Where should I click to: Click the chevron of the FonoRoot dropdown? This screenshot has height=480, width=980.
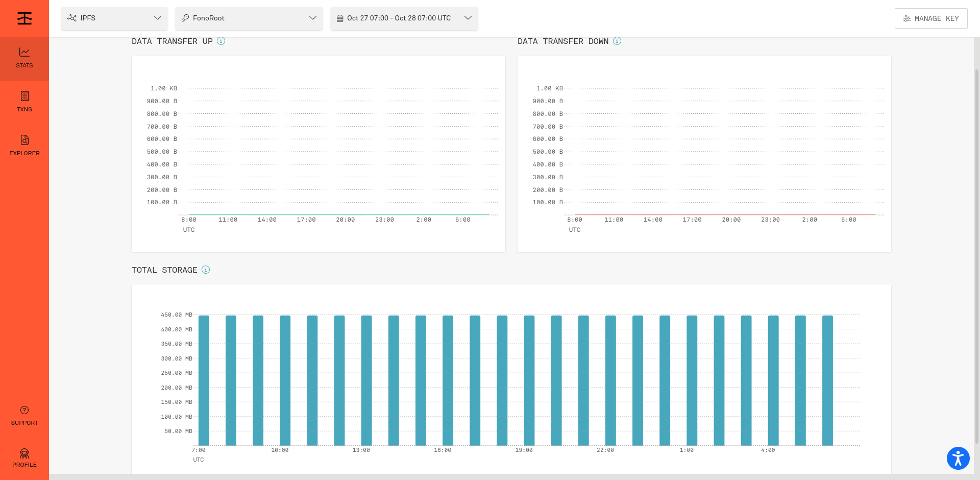tap(313, 18)
